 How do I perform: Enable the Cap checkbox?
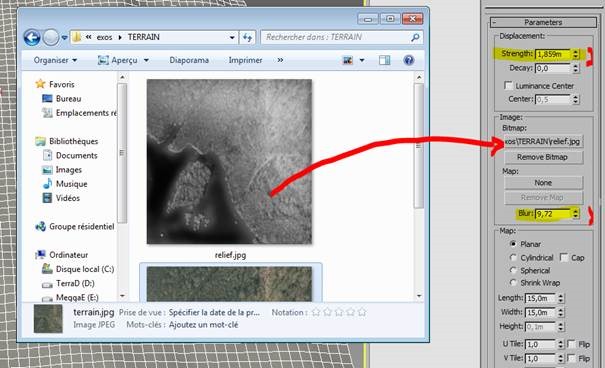click(564, 257)
